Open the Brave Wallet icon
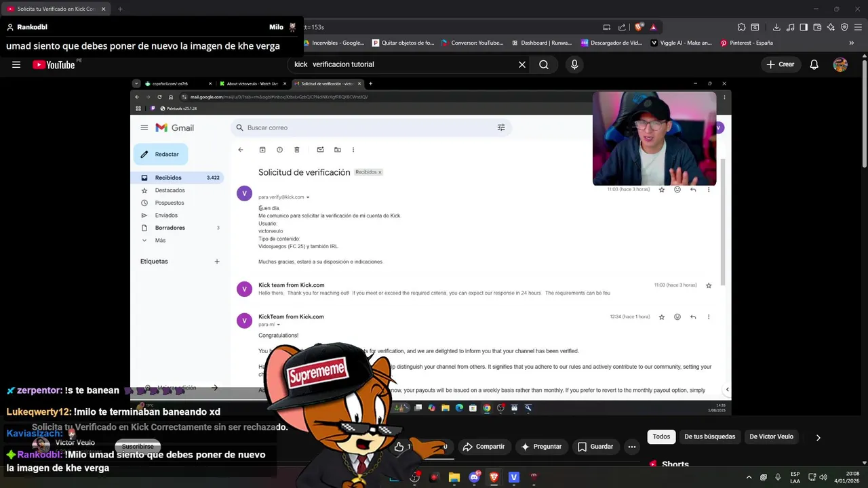 pyautogui.click(x=817, y=27)
